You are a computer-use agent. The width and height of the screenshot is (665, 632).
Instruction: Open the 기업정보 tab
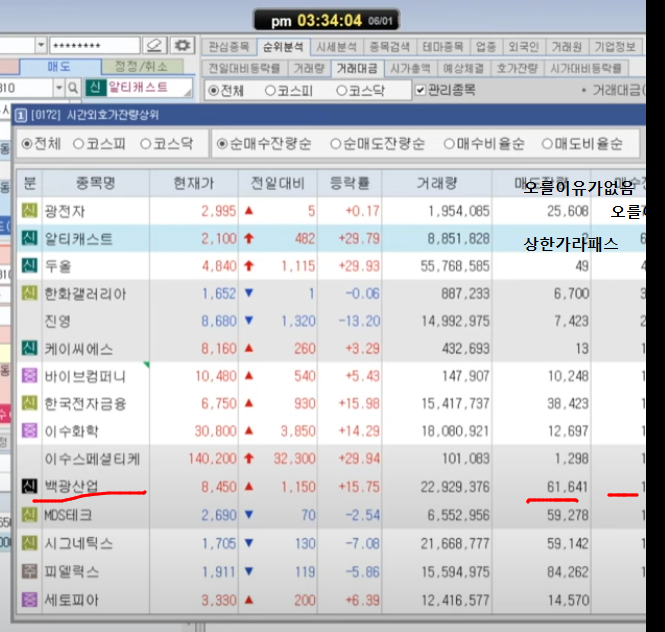click(615, 47)
